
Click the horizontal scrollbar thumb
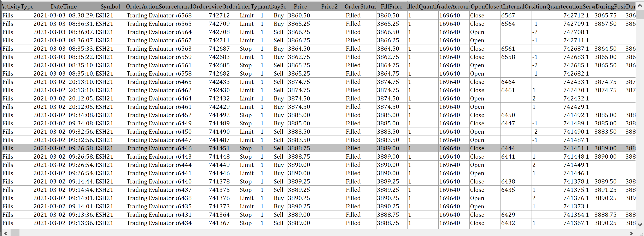[15, 233]
